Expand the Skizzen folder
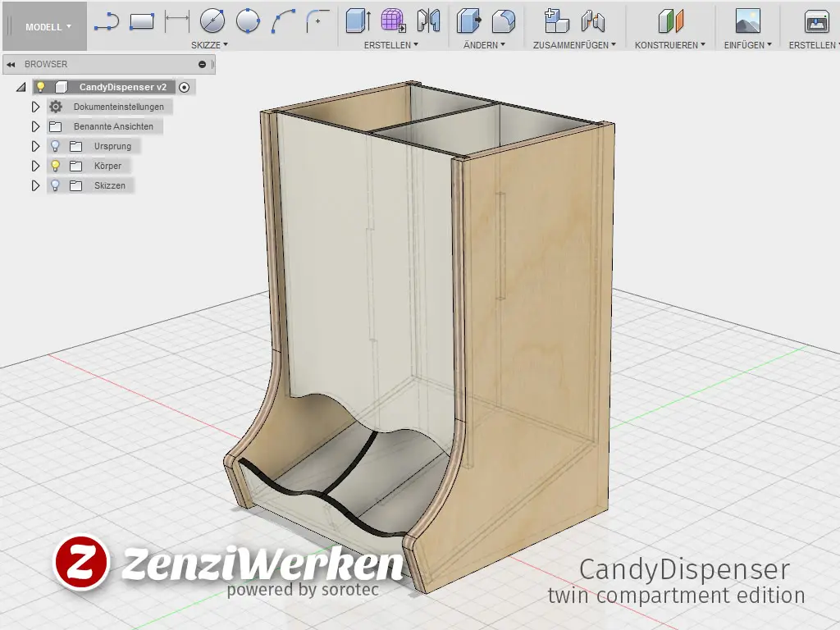This screenshot has height=630, width=840. 35,186
